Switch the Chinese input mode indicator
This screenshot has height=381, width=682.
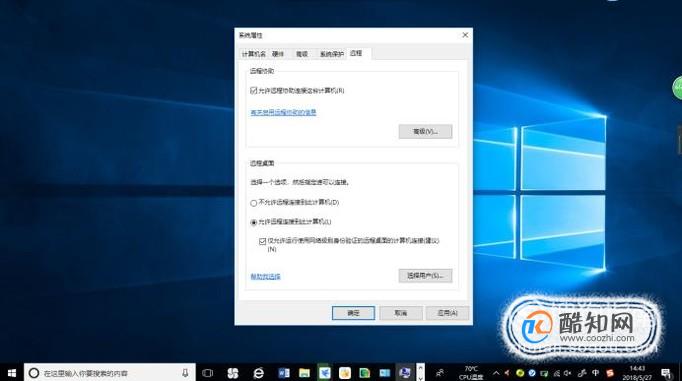pyautogui.click(x=595, y=373)
